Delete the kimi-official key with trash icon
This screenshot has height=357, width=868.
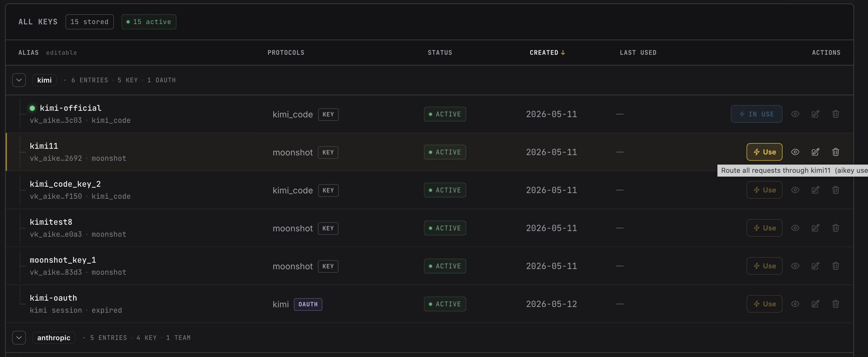pos(836,114)
